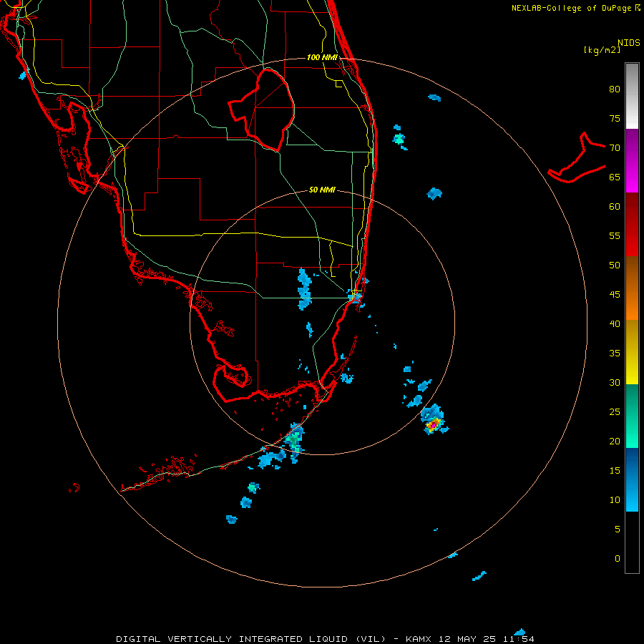Pick the white-gray segment of the color bar

[x=632, y=96]
